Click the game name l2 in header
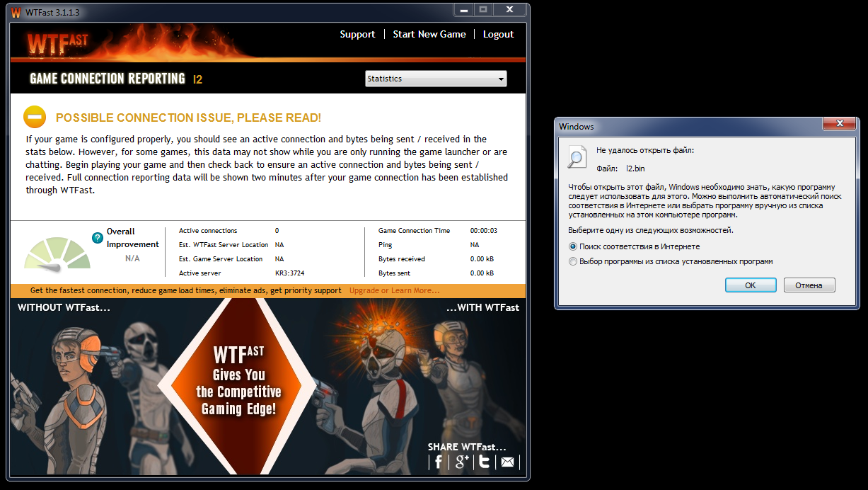This screenshot has height=490, width=868. click(x=197, y=79)
